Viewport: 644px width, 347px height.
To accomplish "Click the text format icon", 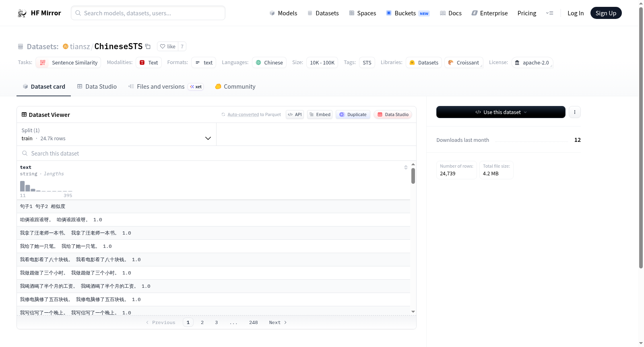I will tap(198, 62).
